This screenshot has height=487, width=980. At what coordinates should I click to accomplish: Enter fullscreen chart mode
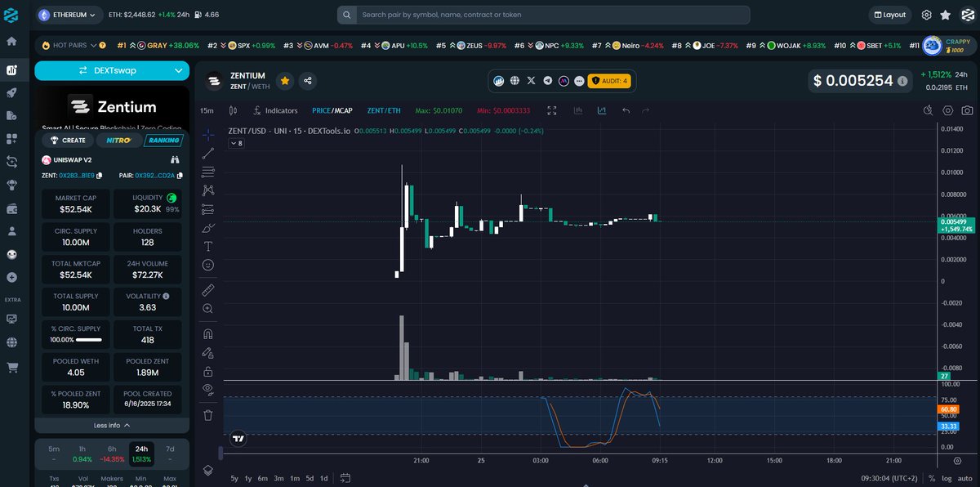[552, 110]
